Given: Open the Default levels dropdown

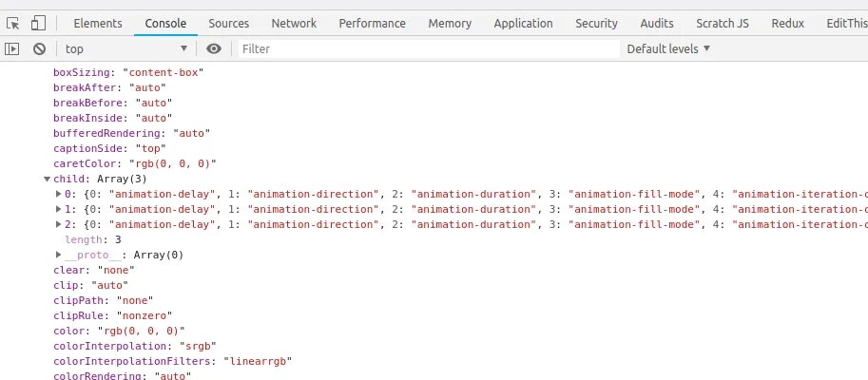Looking at the screenshot, I should click(x=668, y=48).
